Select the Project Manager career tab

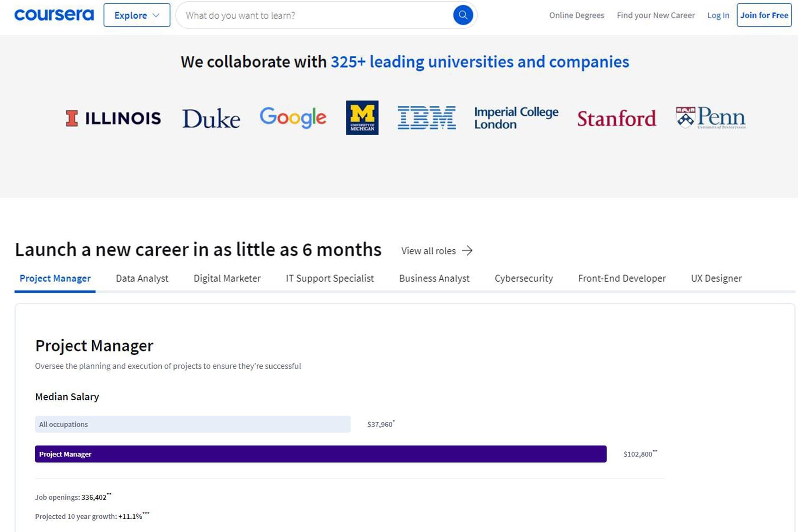[x=55, y=278]
